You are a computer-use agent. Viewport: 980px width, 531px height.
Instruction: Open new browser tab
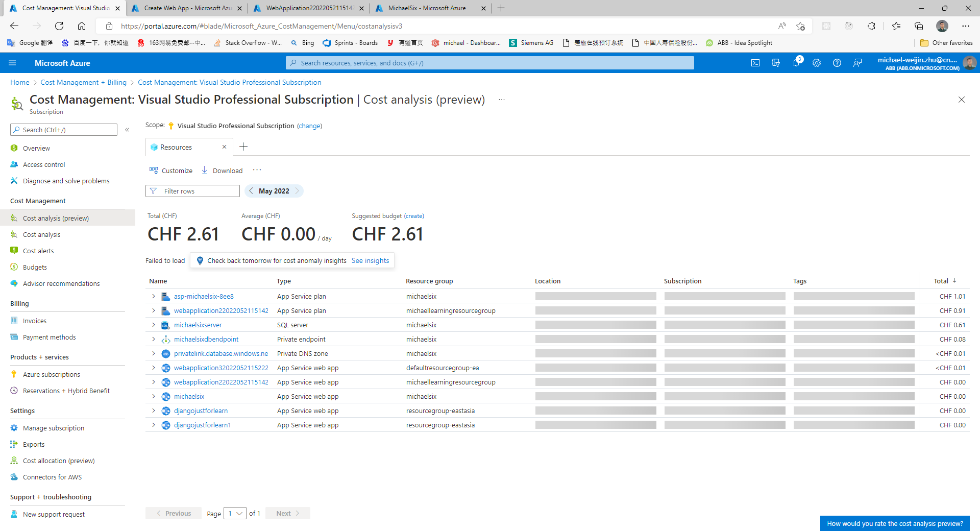coord(501,8)
